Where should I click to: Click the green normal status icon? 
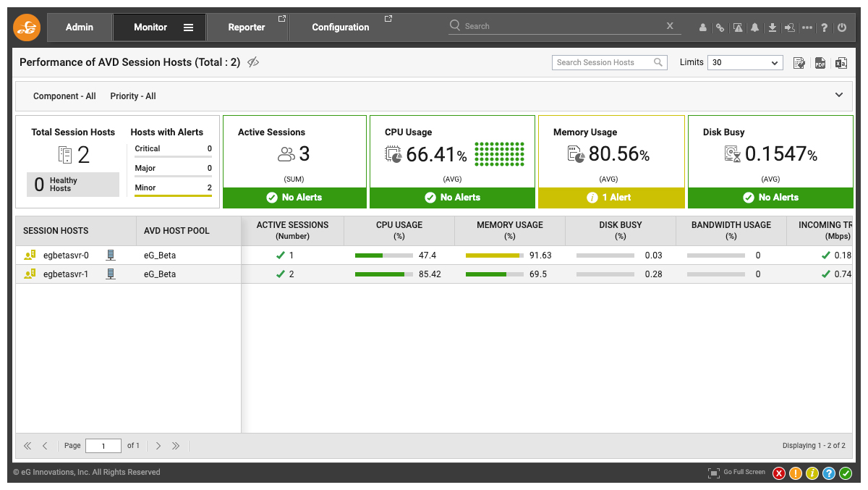tap(846, 473)
